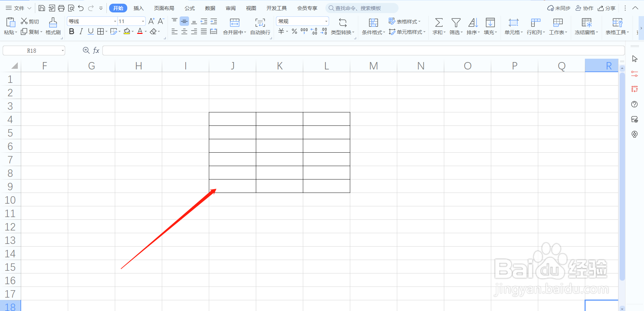Screen dimensions: 644x311
Task: Click the decrease indent icon
Action: click(x=204, y=21)
